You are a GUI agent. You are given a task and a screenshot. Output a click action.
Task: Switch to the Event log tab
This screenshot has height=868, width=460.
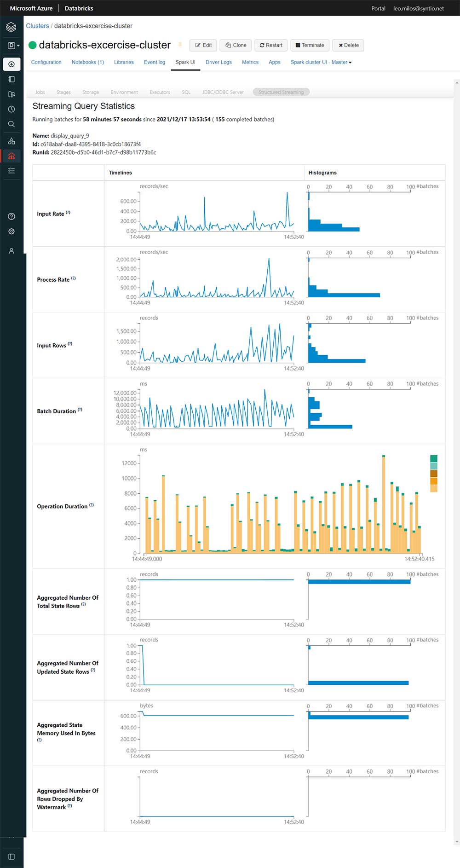pyautogui.click(x=154, y=62)
